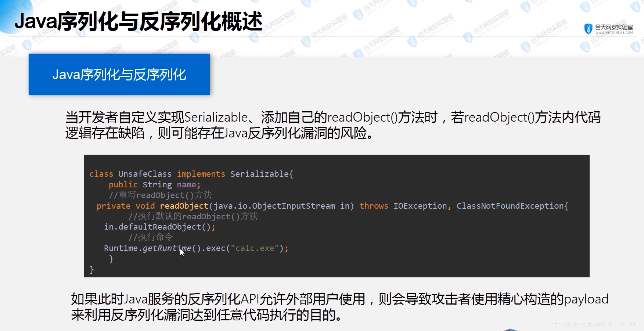Select the blue 'Java序列化与反序列化' header box

pos(119,75)
